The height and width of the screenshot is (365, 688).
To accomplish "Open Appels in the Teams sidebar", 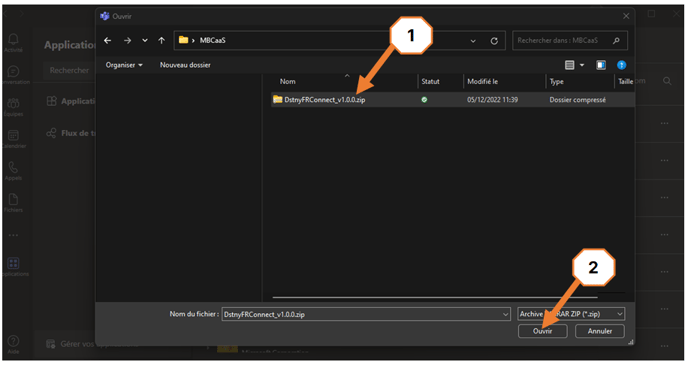I will click(13, 171).
